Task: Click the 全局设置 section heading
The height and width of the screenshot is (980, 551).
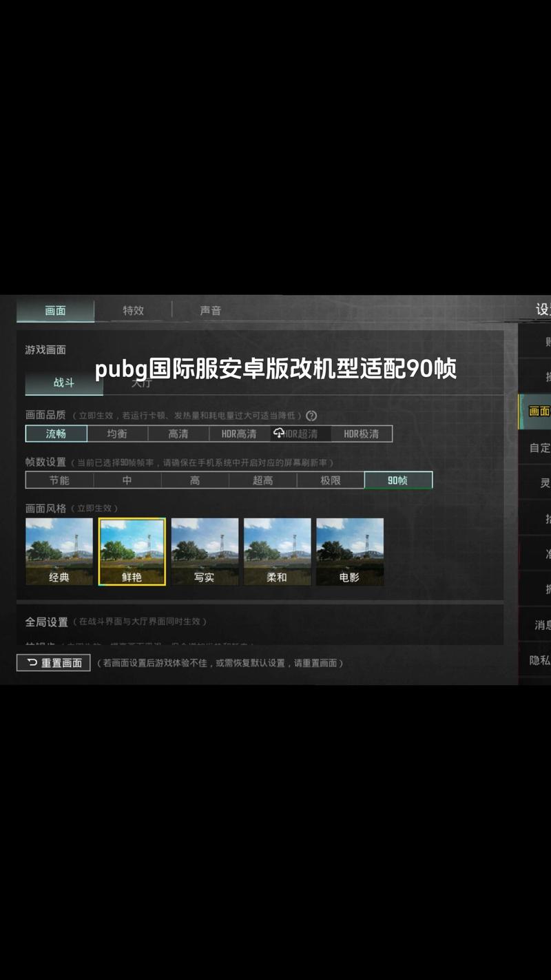Action: click(x=46, y=622)
